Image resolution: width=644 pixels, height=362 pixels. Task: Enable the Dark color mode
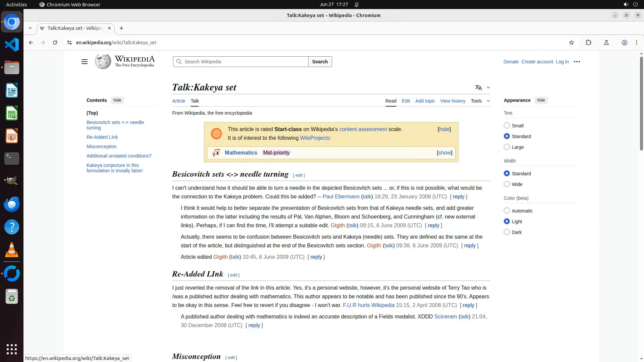507,232
